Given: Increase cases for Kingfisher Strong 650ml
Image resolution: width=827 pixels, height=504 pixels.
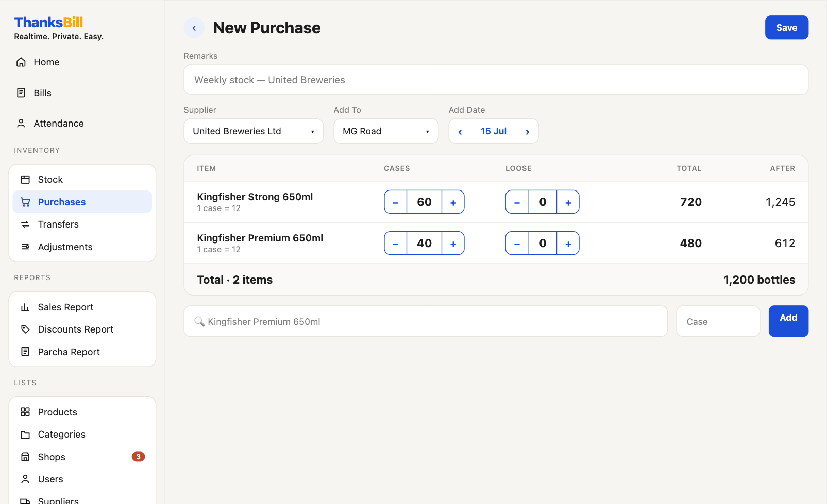Looking at the screenshot, I should 453,202.
